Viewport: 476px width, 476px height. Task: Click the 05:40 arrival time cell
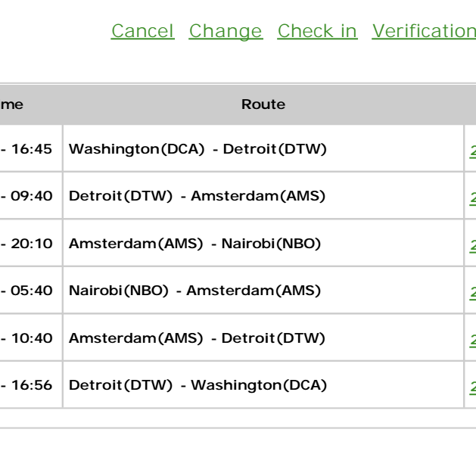pos(31,290)
